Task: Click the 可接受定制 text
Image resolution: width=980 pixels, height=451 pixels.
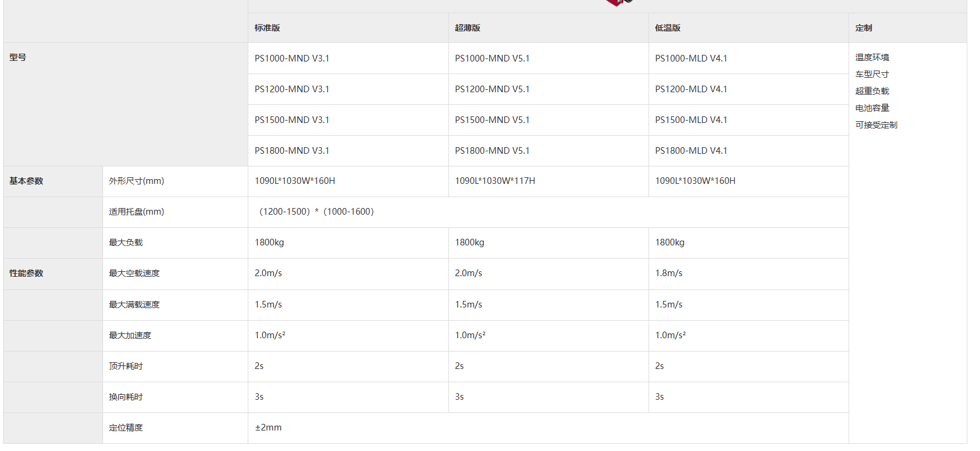Action: coord(876,125)
